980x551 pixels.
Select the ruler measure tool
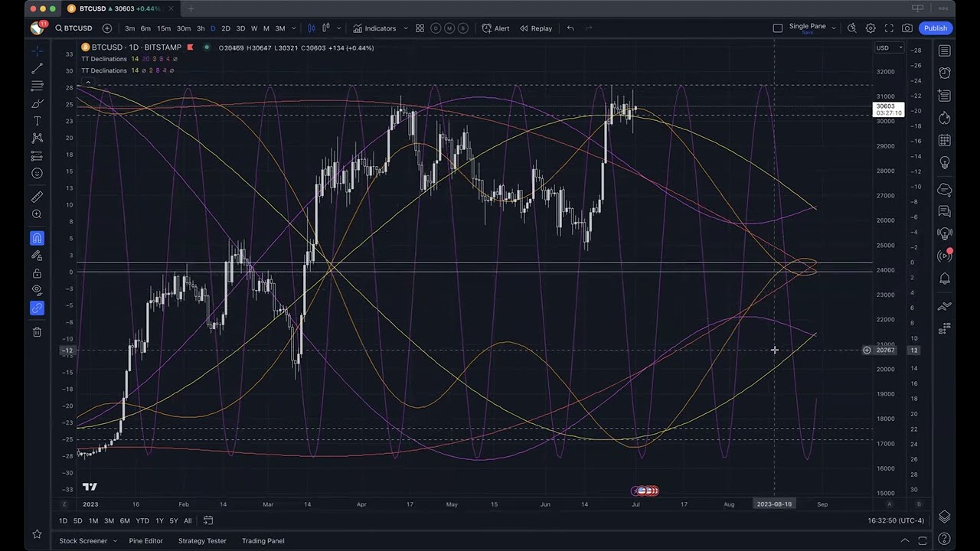pyautogui.click(x=37, y=197)
